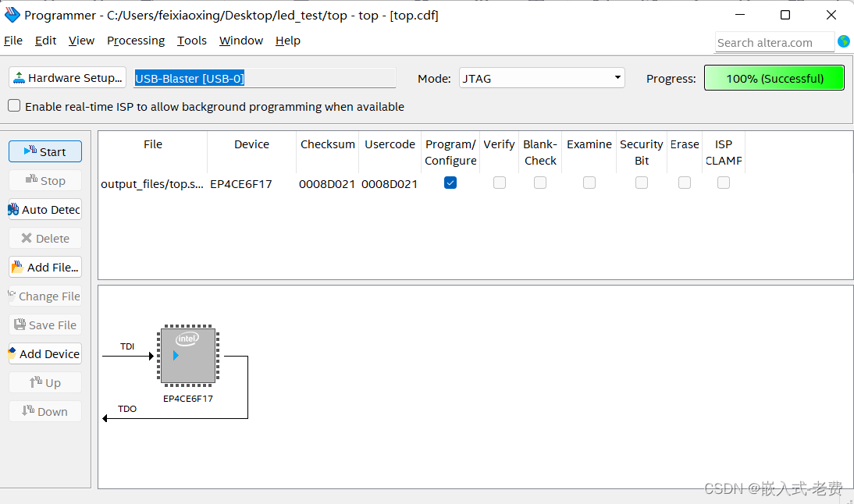Maximize the Programmer window
Image resolution: width=854 pixels, height=504 pixels.
[785, 15]
